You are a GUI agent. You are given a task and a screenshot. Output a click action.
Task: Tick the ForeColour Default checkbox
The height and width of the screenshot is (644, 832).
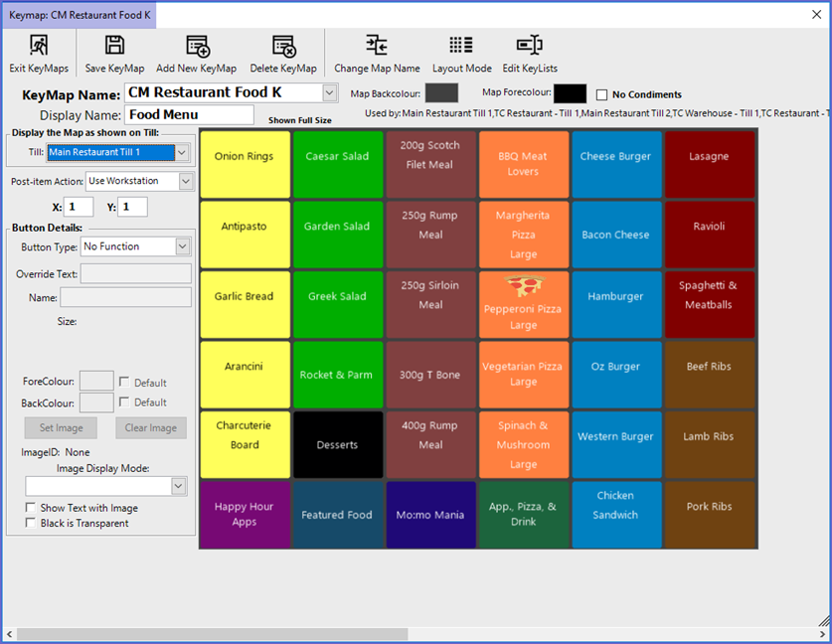pyautogui.click(x=124, y=382)
